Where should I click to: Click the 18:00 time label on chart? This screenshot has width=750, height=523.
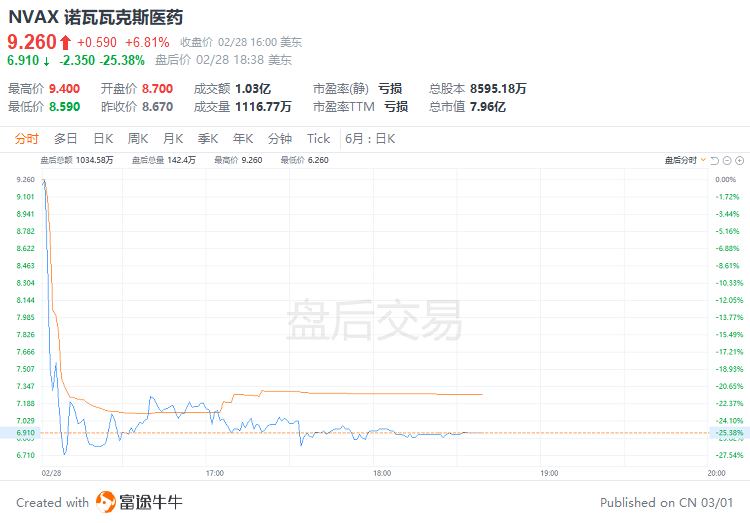[x=382, y=473]
